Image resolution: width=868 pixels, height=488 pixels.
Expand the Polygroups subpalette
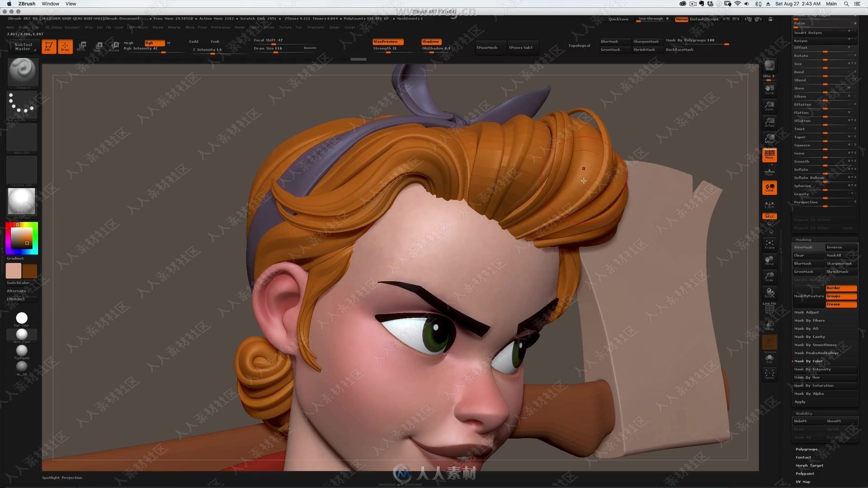[807, 449]
